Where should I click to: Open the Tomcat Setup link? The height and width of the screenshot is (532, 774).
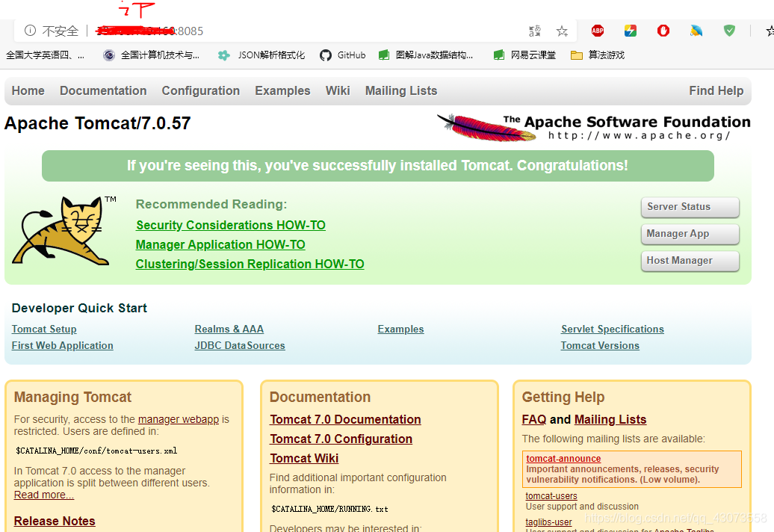pos(44,330)
